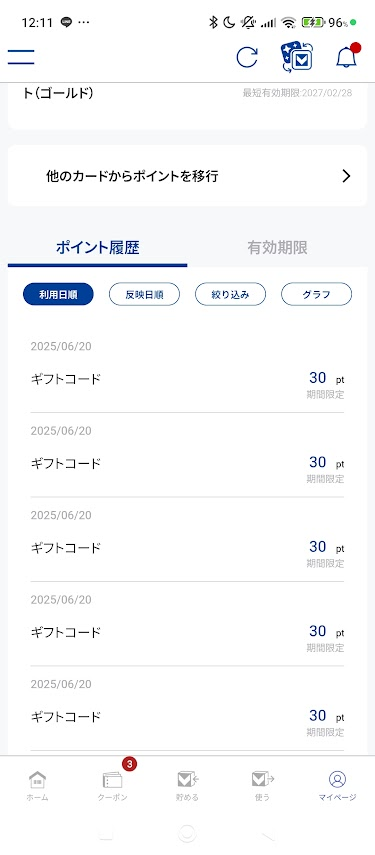Select 利用日順 sort option
This screenshot has width=375, height=855.
pyautogui.click(x=58, y=294)
